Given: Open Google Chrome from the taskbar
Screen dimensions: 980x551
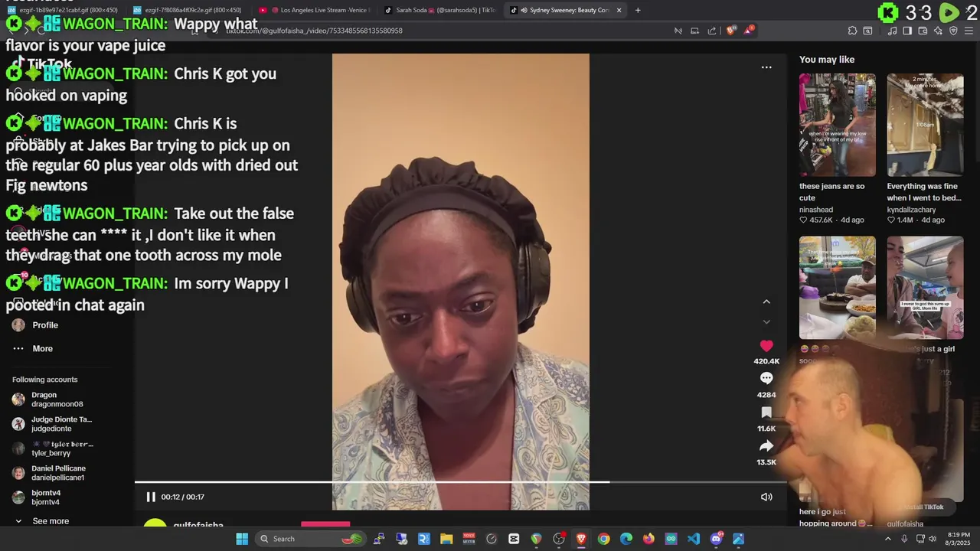Looking at the screenshot, I should tap(603, 539).
